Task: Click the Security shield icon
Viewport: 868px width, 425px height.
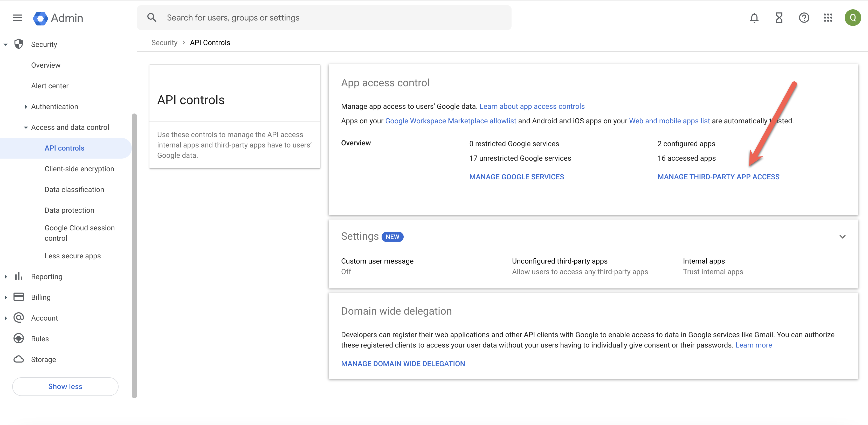Action: point(19,44)
